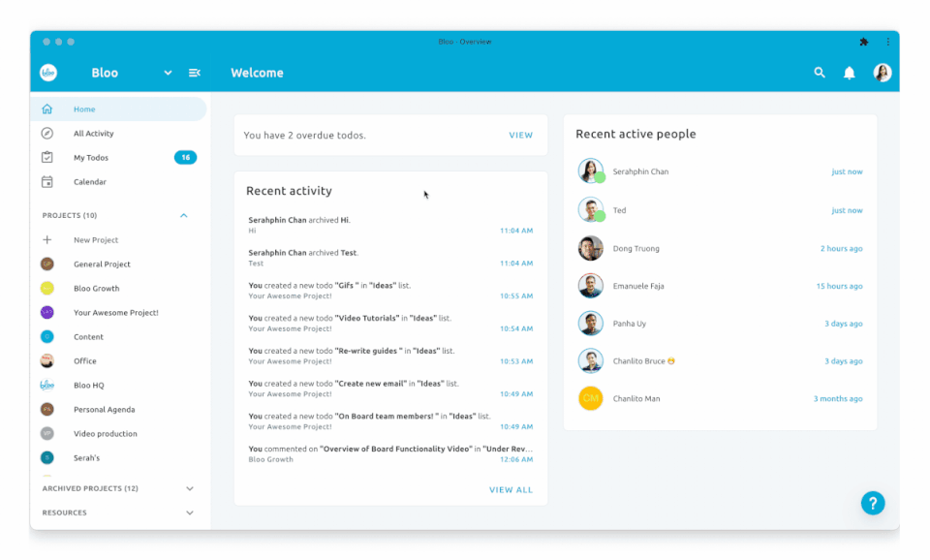Select Emanuele Faja in active people
The image size is (930, 560).
click(720, 286)
